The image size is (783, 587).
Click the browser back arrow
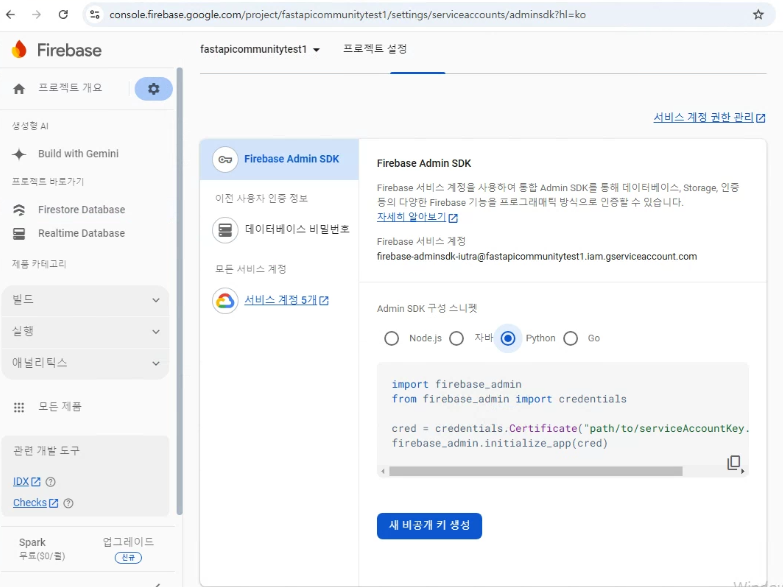[x=10, y=14]
